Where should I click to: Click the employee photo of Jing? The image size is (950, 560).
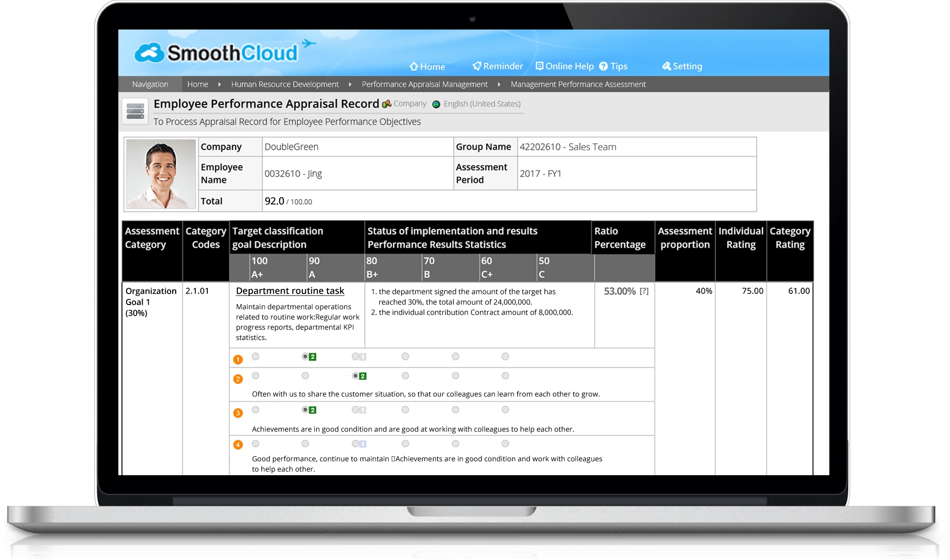tap(160, 173)
